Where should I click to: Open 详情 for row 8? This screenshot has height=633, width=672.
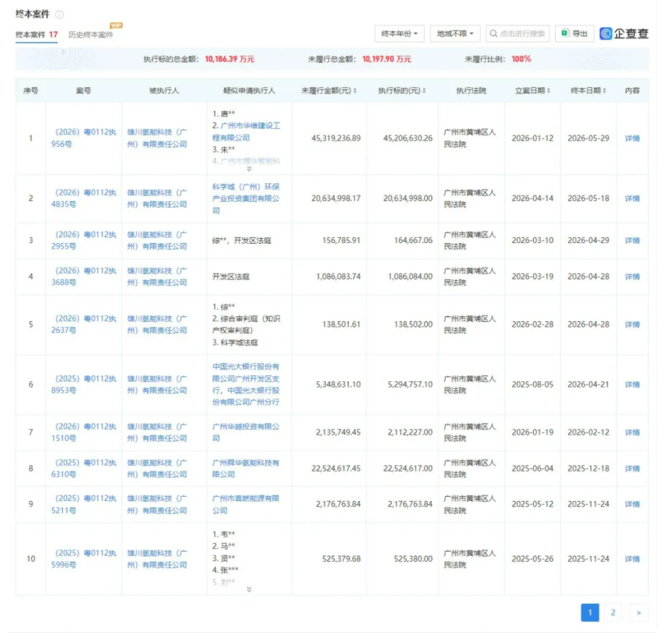632,469
